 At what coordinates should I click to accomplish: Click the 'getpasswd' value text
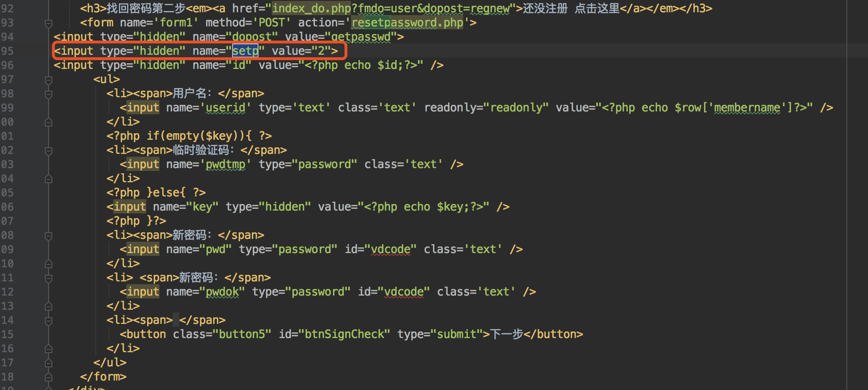pos(361,37)
